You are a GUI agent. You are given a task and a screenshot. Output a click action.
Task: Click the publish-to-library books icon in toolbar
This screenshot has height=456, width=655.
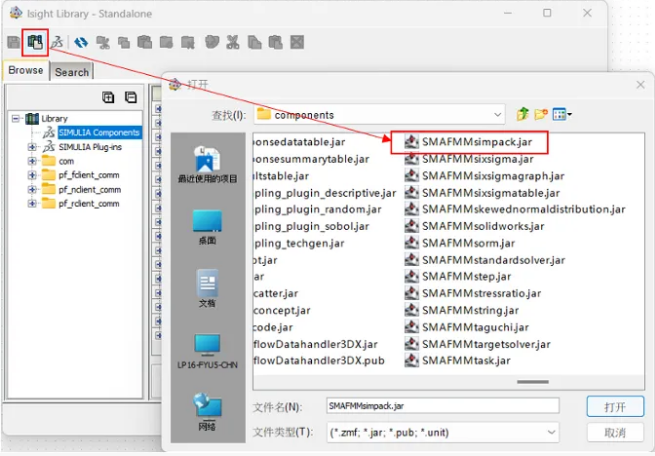pos(35,42)
